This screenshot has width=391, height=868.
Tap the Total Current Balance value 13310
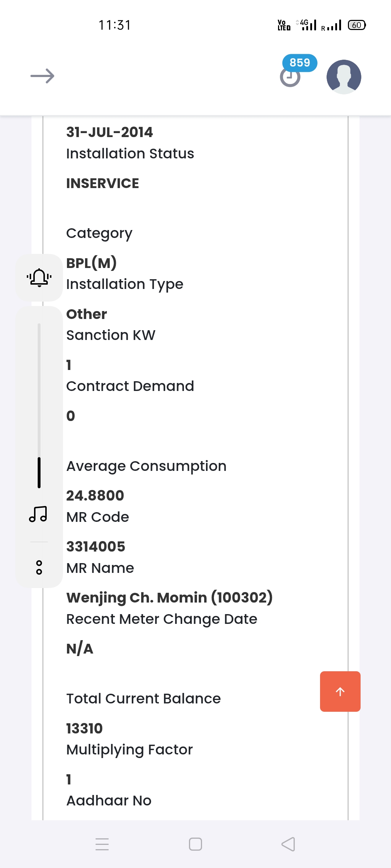click(84, 728)
